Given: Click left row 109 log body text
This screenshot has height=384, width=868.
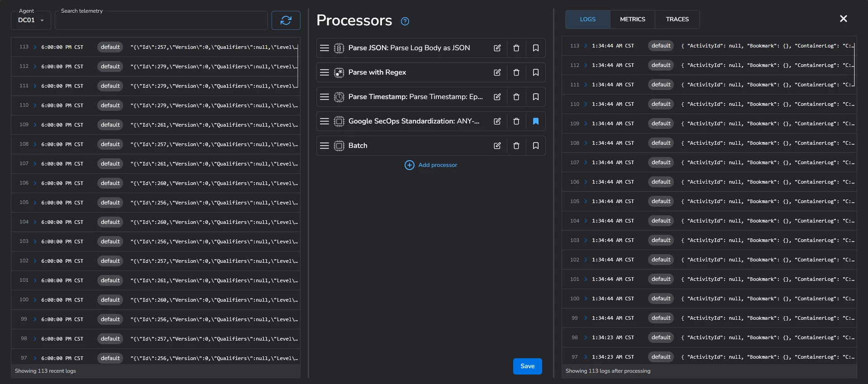Looking at the screenshot, I should (x=214, y=125).
